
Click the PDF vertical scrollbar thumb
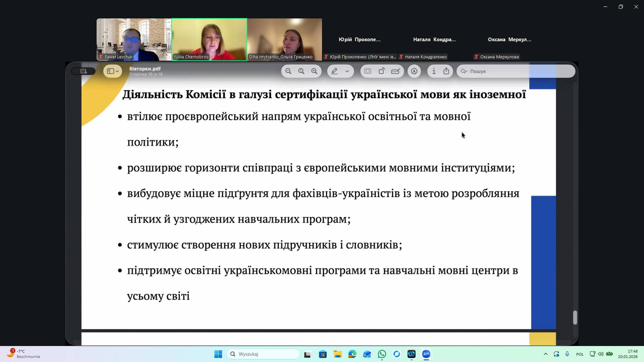coord(575,317)
